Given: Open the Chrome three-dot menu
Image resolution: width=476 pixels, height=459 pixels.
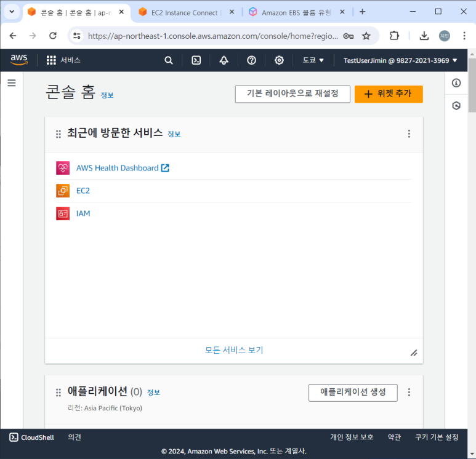Looking at the screenshot, I should pos(464,36).
